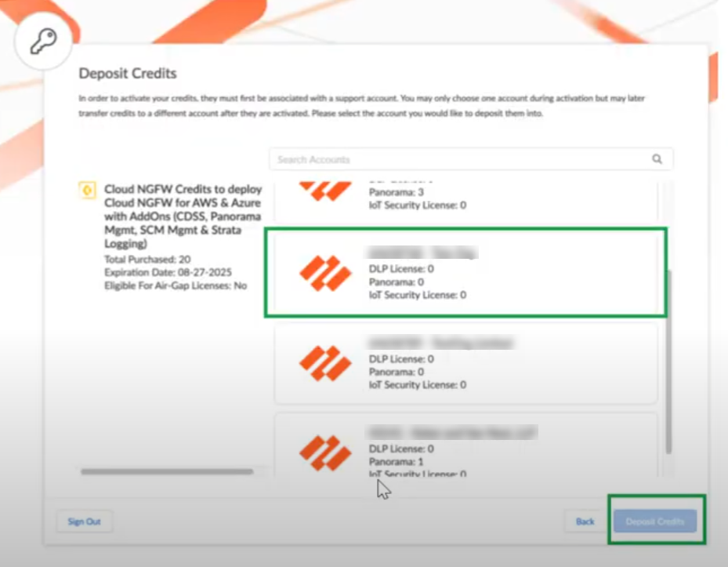728x567 pixels.
Task: Click 'Total Purchased: 20' text
Action: click(x=147, y=260)
